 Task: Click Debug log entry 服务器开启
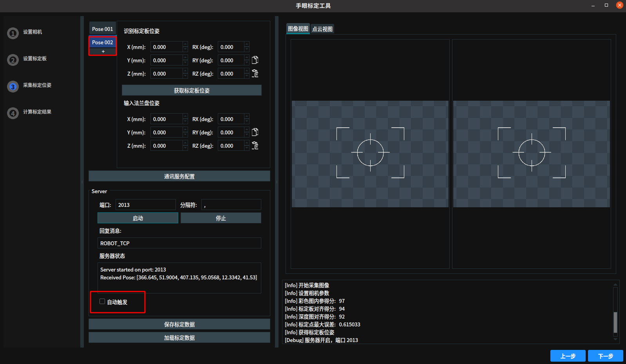321,340
